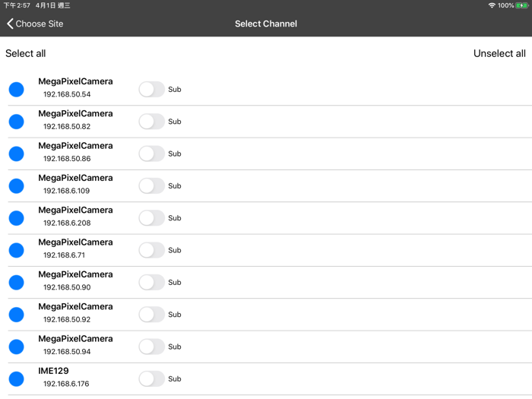Tap the Select Channel title

point(266,24)
